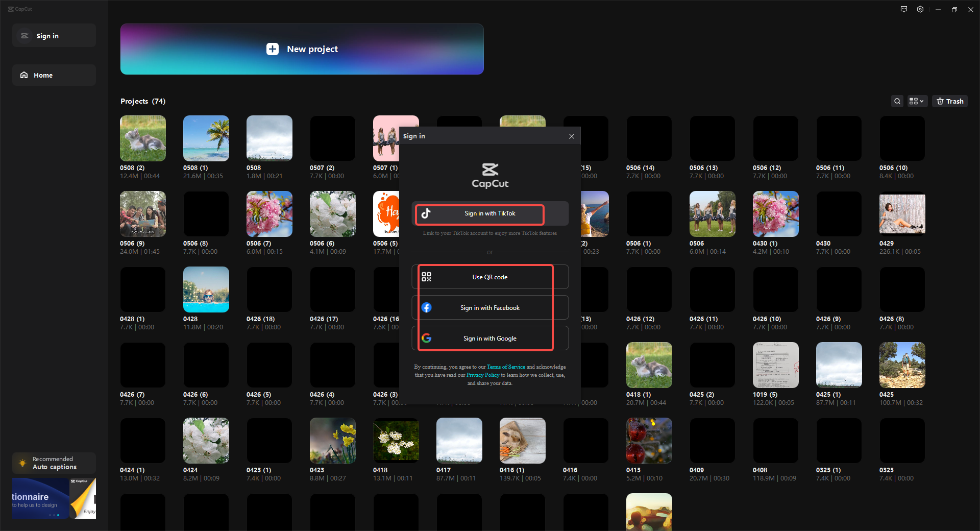Open project 0506 (6) white blossoms thumbnail
The width and height of the screenshot is (980, 531).
[333, 214]
